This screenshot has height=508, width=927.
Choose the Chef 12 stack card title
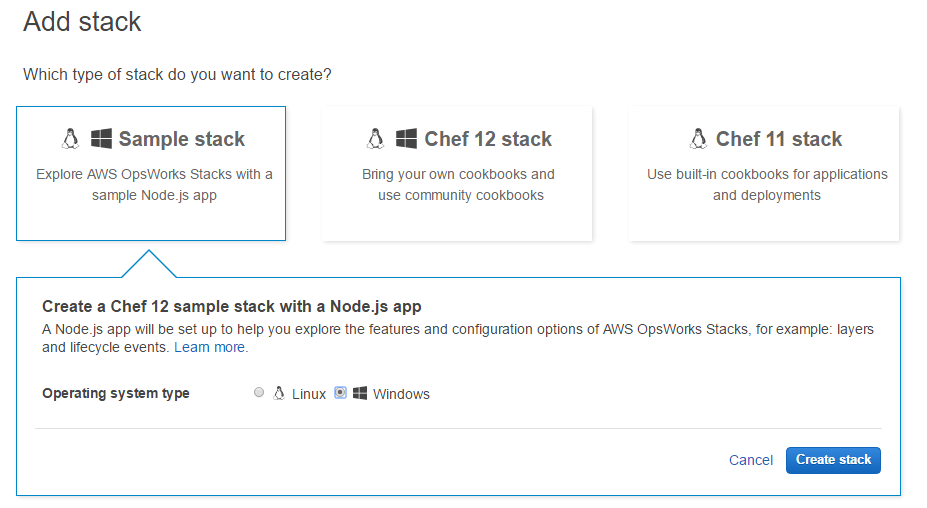488,139
